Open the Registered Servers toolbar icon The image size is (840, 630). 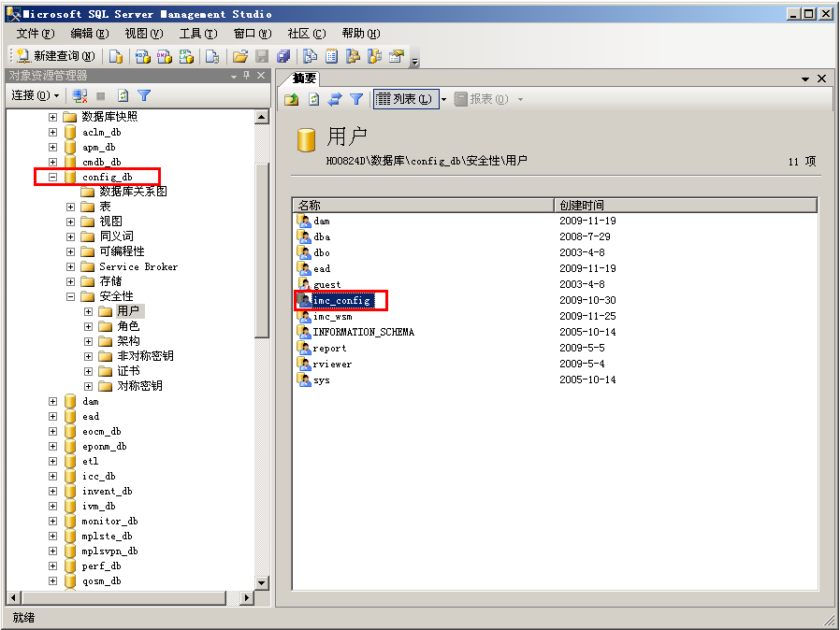pos(310,56)
